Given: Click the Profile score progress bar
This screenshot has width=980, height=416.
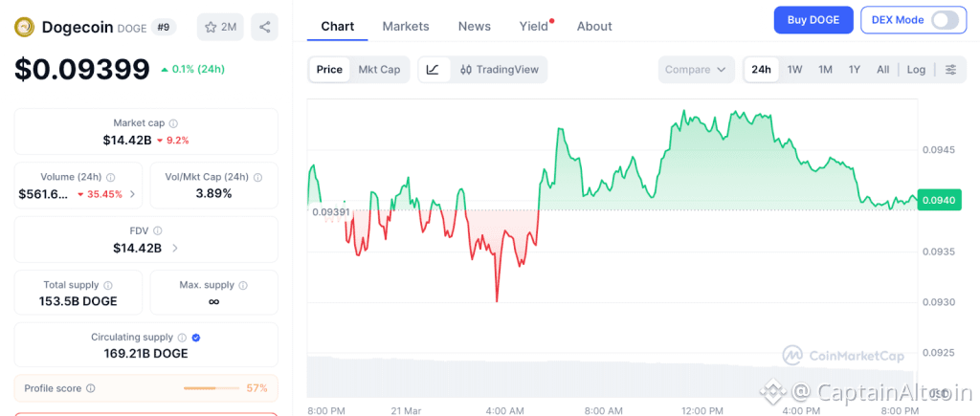Looking at the screenshot, I should [x=212, y=388].
